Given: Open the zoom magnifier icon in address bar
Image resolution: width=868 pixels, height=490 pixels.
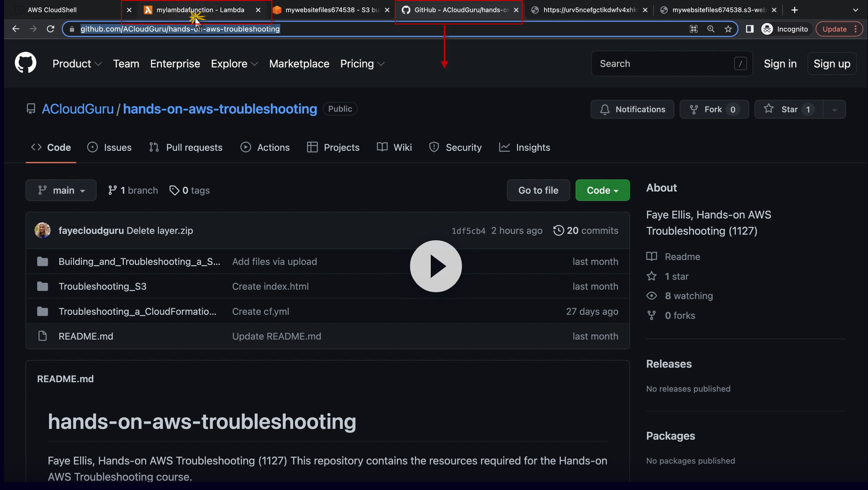Looking at the screenshot, I should [711, 29].
